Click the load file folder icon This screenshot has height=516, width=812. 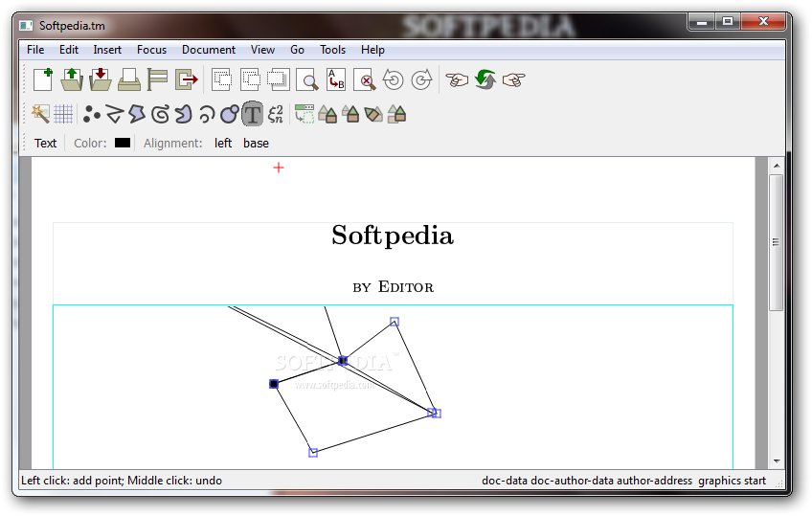[72, 79]
